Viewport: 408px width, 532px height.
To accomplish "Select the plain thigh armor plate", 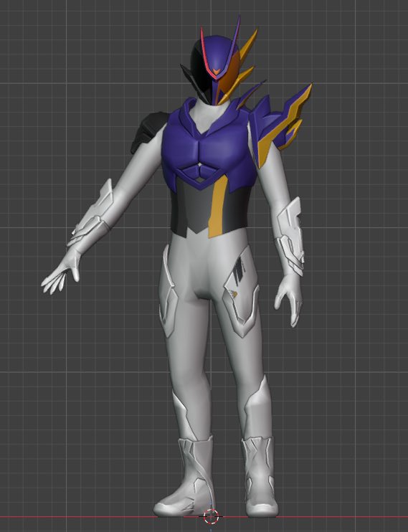I will pos(168,292).
